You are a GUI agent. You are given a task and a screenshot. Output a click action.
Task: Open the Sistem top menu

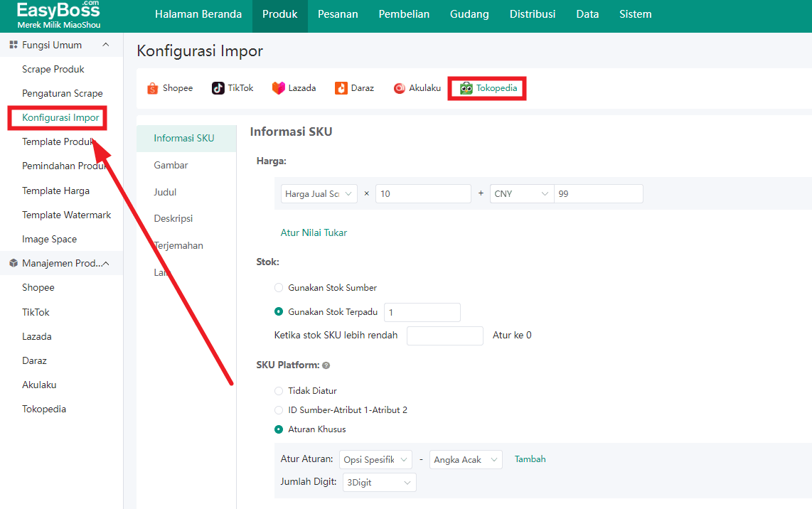coord(636,14)
